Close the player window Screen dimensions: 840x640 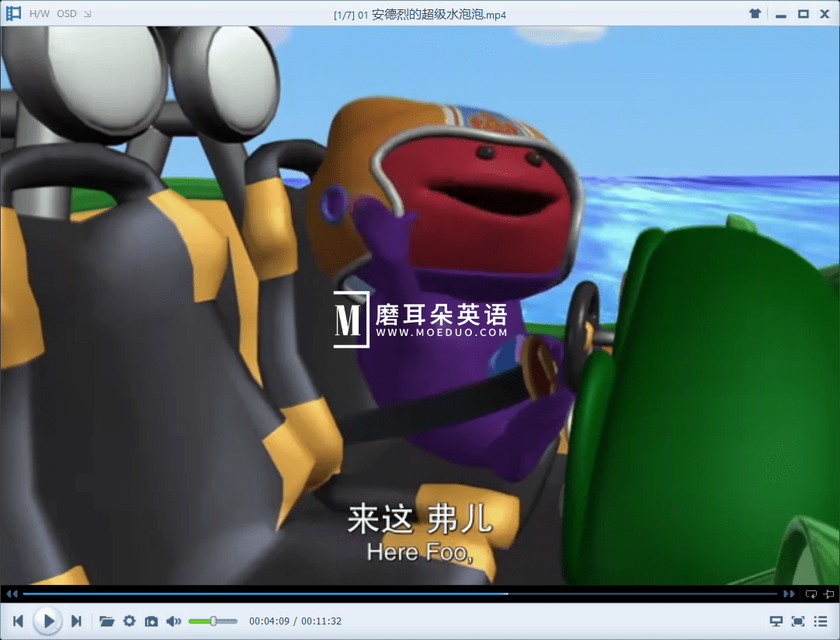coord(824,14)
